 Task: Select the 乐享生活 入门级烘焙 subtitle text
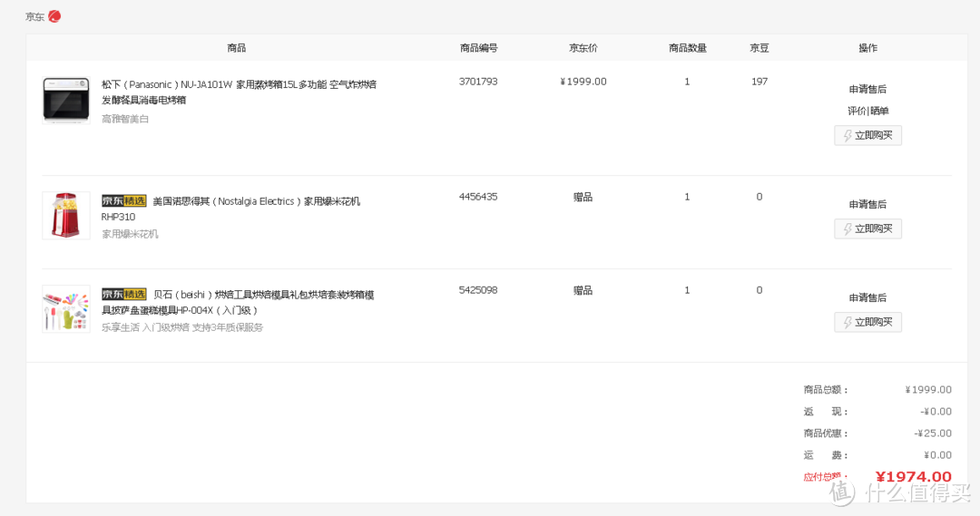pyautogui.click(x=182, y=327)
